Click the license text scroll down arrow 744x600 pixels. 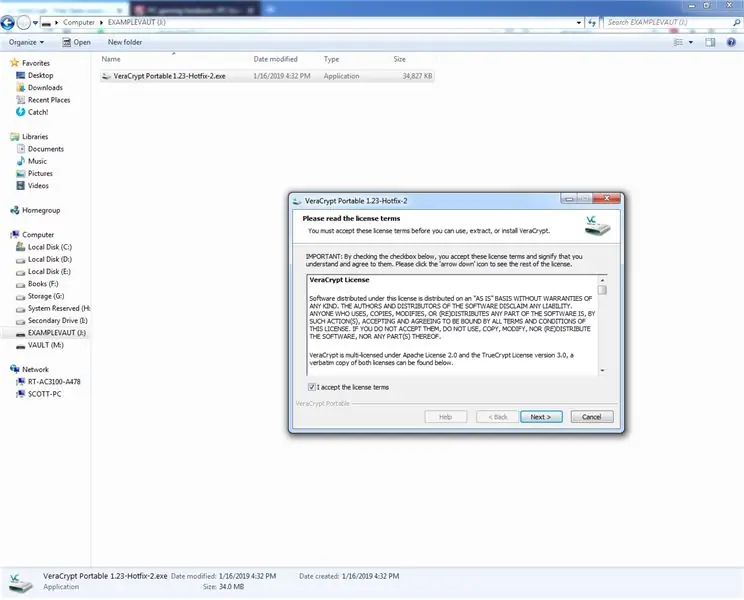602,370
